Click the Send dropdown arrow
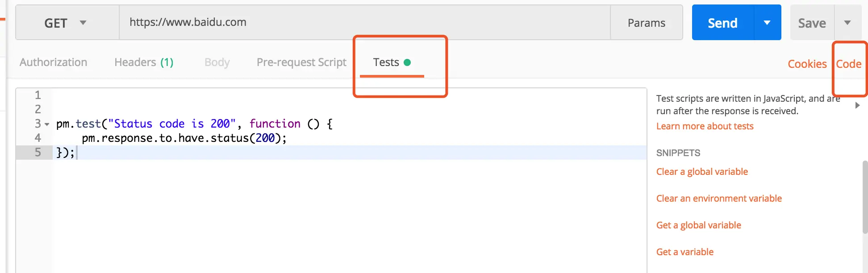 (x=767, y=23)
